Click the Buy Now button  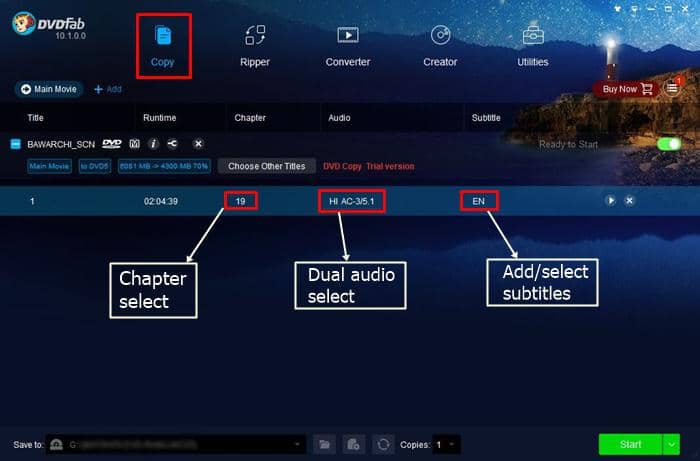[627, 89]
